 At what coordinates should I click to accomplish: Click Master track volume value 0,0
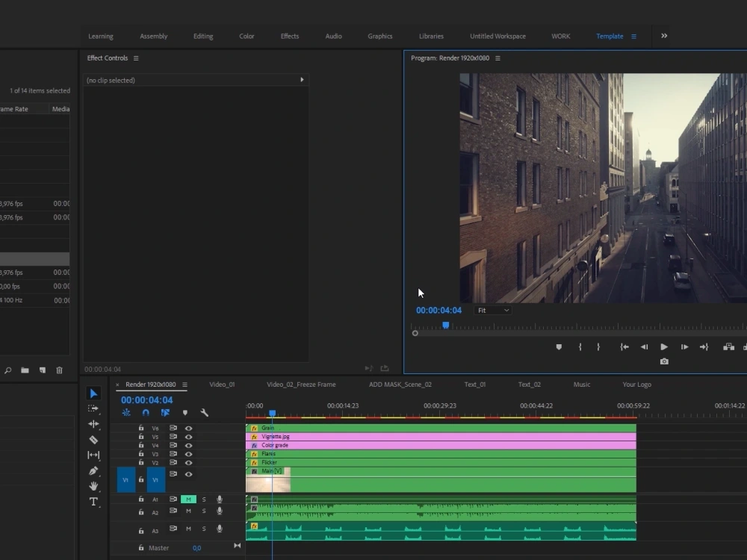tap(196, 548)
